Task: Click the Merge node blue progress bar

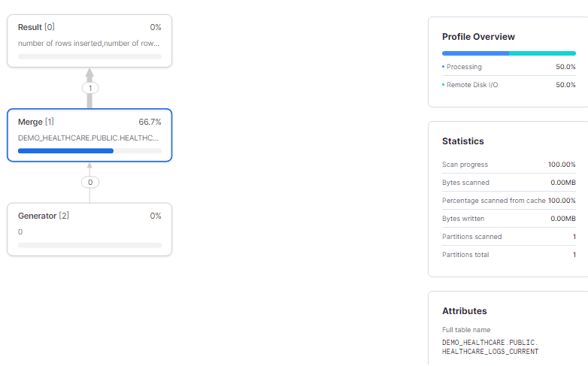Action: [x=65, y=151]
